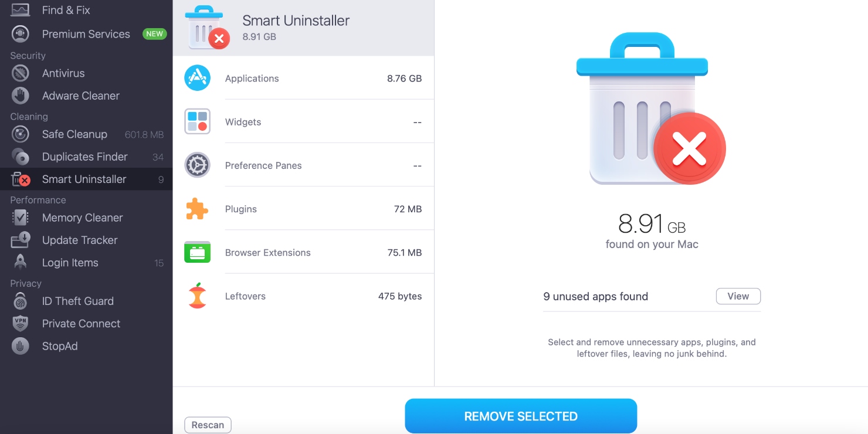Image resolution: width=868 pixels, height=434 pixels.
Task: Select the Adware Cleaner hand icon
Action: [21, 96]
